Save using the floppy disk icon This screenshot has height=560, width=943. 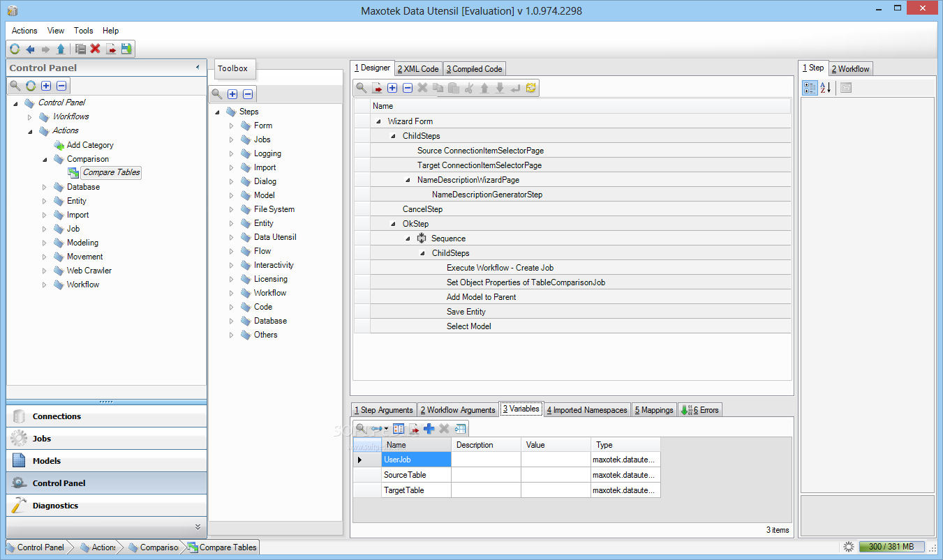126,49
